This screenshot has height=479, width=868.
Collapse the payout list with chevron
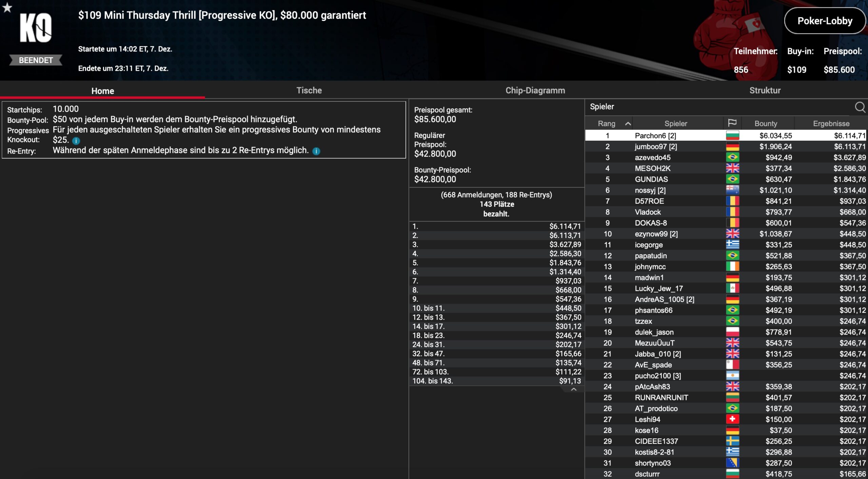point(574,390)
